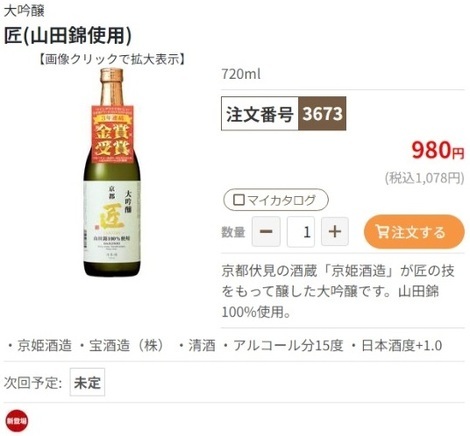Click the 匠 label on the bottle
The width and height of the screenshot is (470, 436).
[x=111, y=216]
